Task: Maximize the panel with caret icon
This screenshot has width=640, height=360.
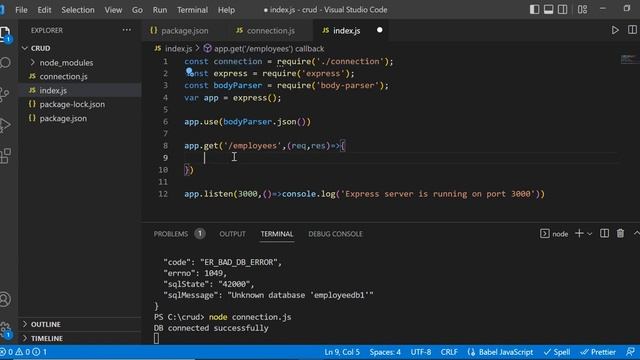Action: pos(636,233)
